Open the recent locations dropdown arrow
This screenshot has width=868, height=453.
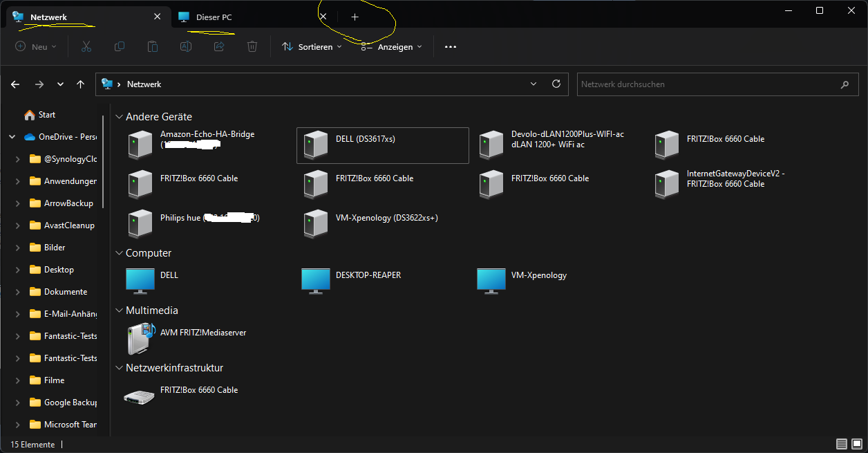[60, 84]
